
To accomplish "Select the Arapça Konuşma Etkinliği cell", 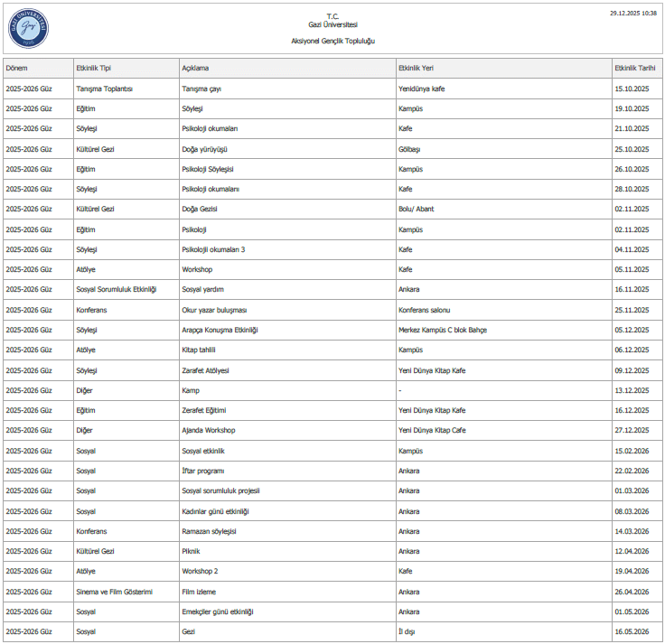I will click(x=220, y=330).
